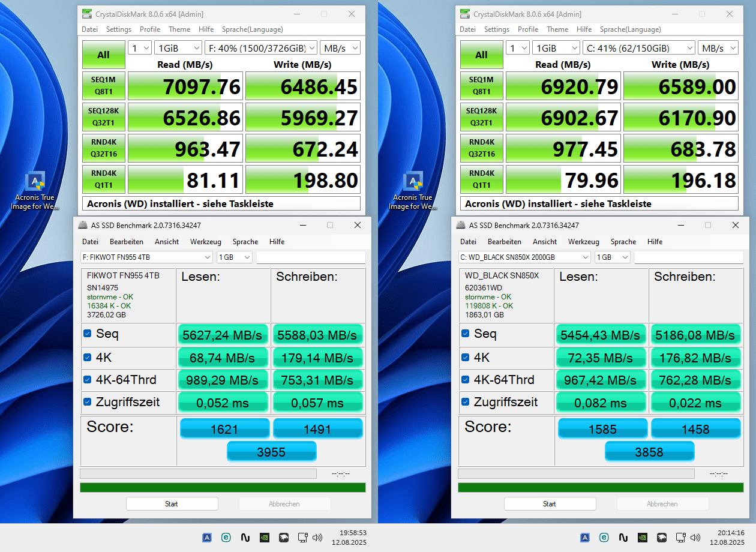The width and height of the screenshot is (756, 552).
Task: Open Profile menu in C: drive CrystalDiskMark
Action: coord(528,29)
